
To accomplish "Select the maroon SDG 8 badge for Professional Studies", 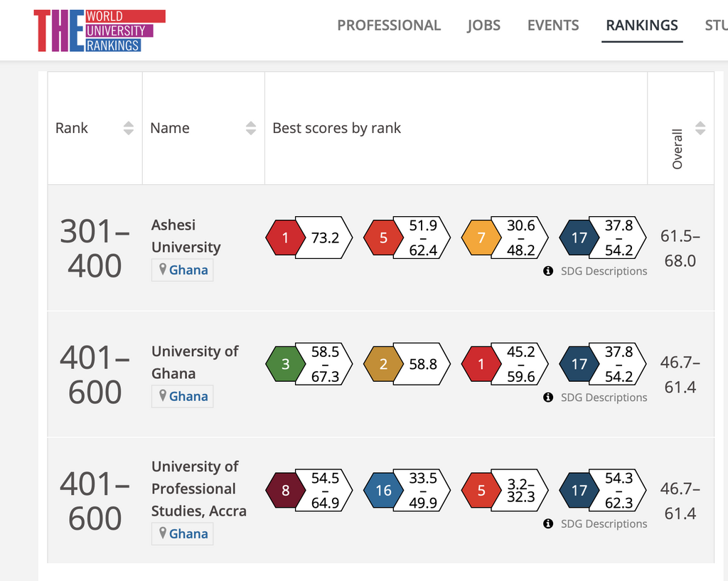I will click(286, 491).
